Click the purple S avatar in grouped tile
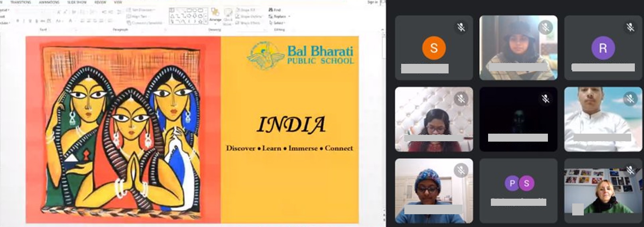The image size is (644, 227). (x=526, y=183)
